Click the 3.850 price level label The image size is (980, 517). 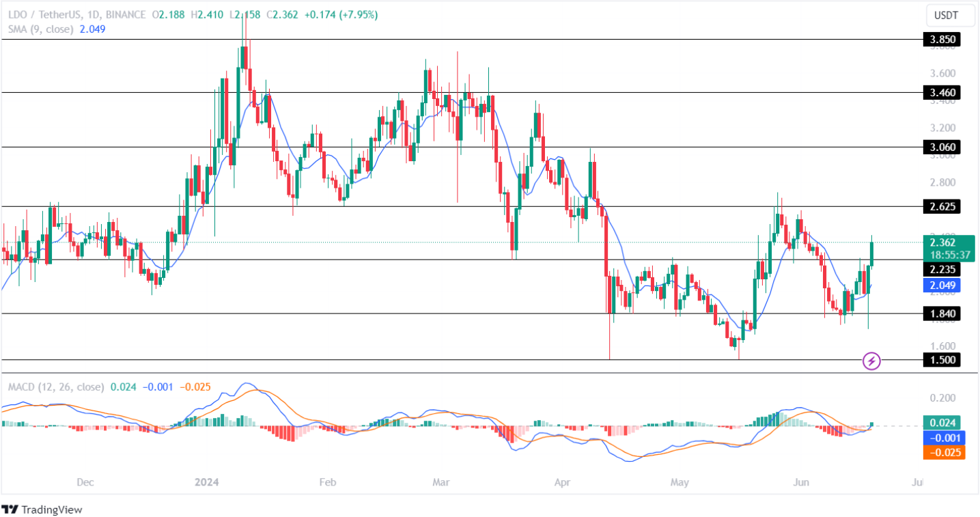pyautogui.click(x=942, y=40)
